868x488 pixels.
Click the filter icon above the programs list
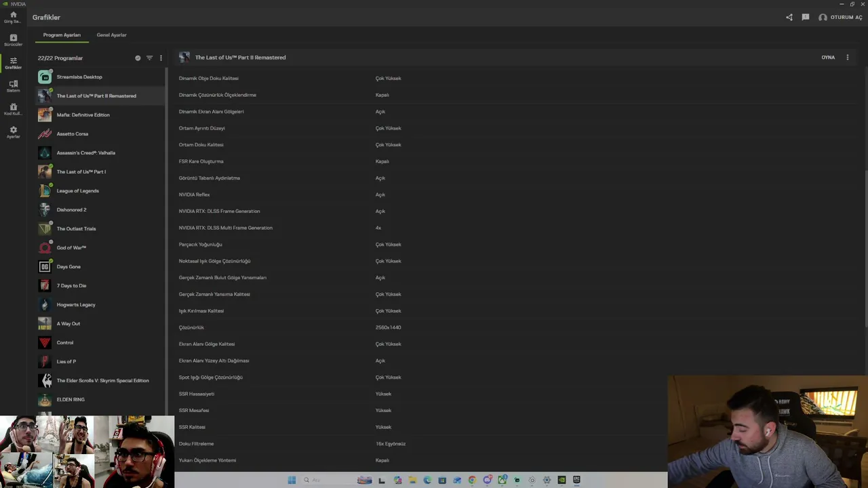(150, 58)
